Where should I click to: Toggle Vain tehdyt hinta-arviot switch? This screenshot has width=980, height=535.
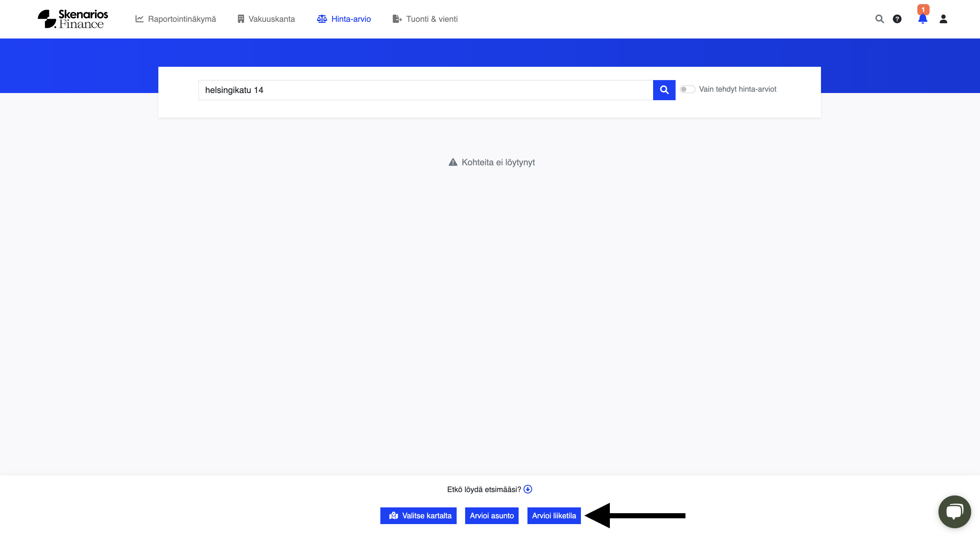point(687,89)
